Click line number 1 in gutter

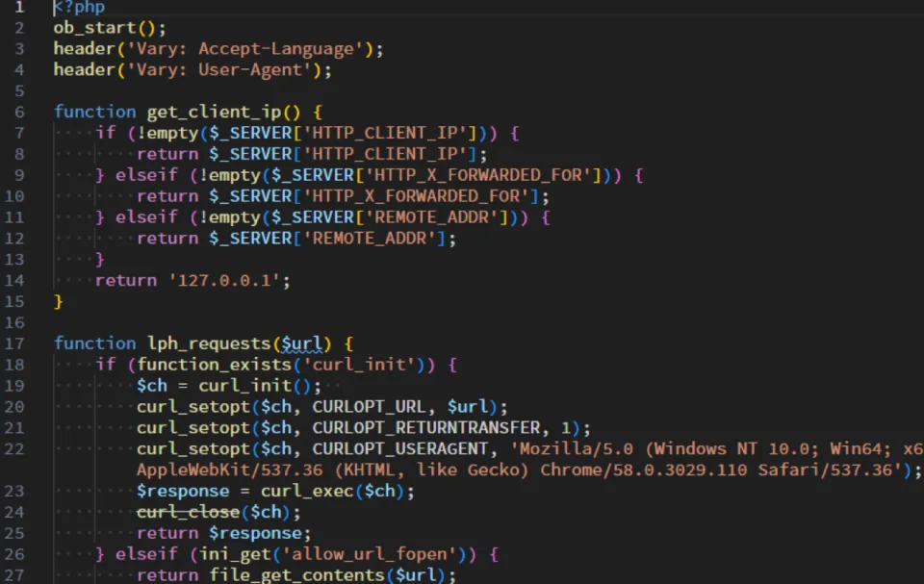(19, 7)
